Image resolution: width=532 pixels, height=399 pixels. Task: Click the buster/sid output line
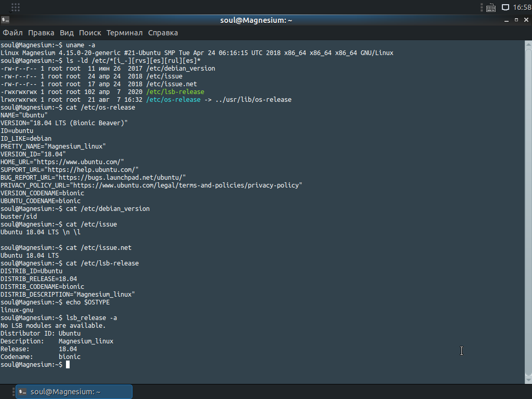19,217
